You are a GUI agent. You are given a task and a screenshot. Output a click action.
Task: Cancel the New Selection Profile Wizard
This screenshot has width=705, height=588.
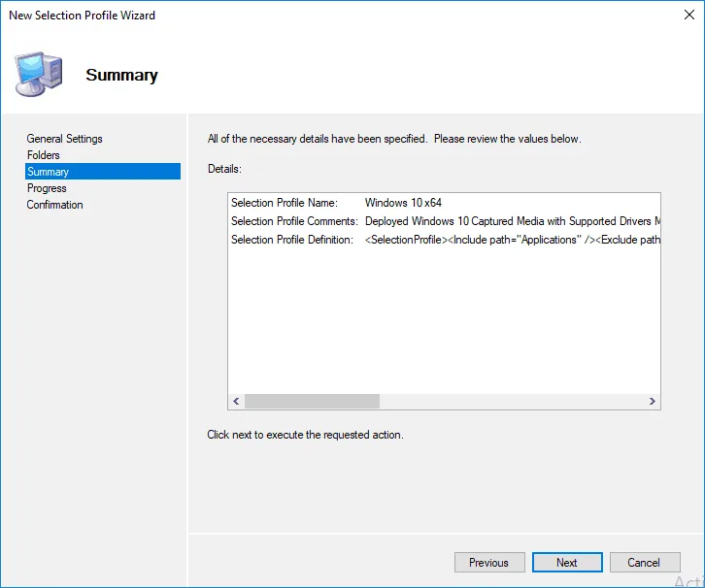[x=645, y=563]
